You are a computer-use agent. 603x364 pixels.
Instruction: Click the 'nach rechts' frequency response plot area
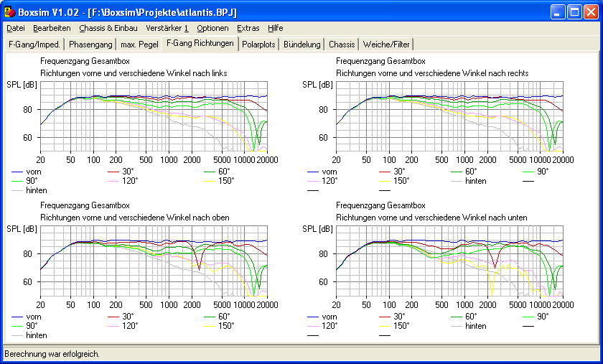[449, 116]
